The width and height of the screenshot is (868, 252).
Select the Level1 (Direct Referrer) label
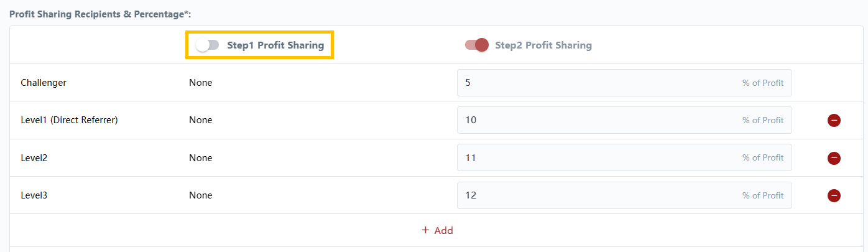click(x=69, y=120)
